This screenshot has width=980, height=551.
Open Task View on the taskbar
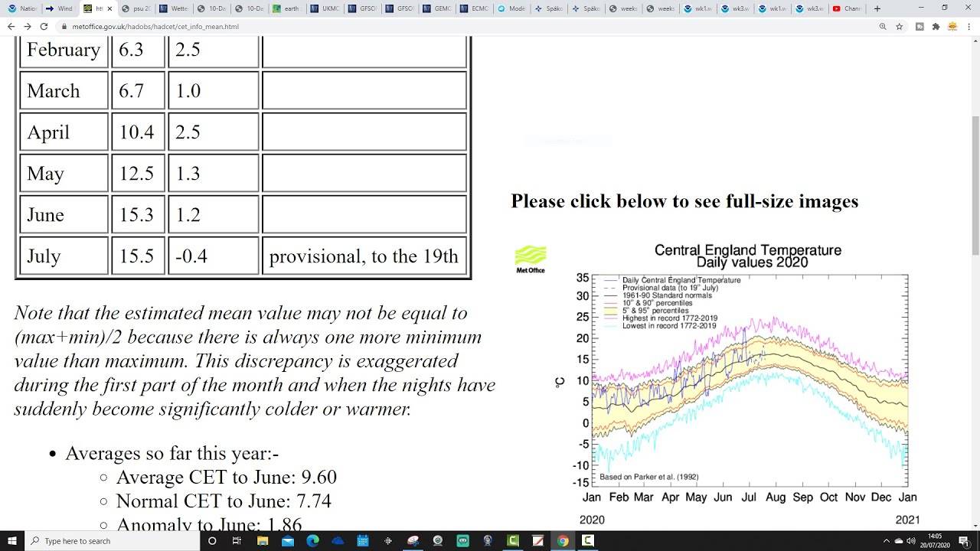237,541
